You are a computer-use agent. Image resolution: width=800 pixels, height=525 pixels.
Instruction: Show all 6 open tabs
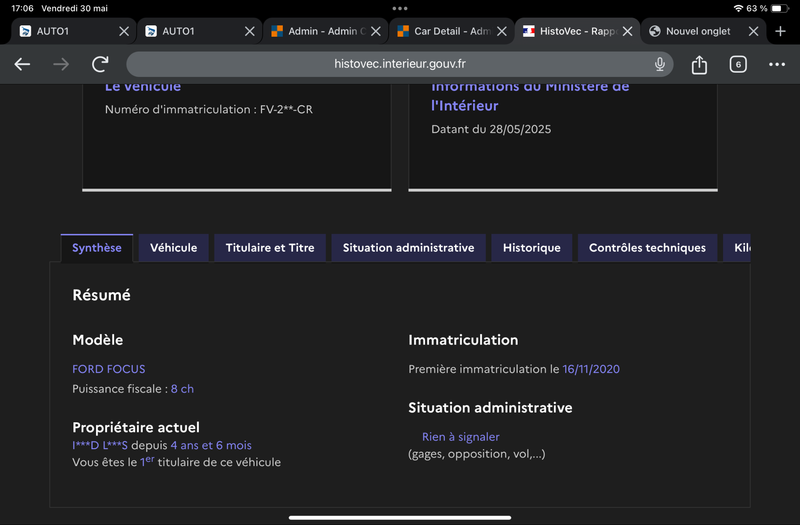(x=738, y=64)
